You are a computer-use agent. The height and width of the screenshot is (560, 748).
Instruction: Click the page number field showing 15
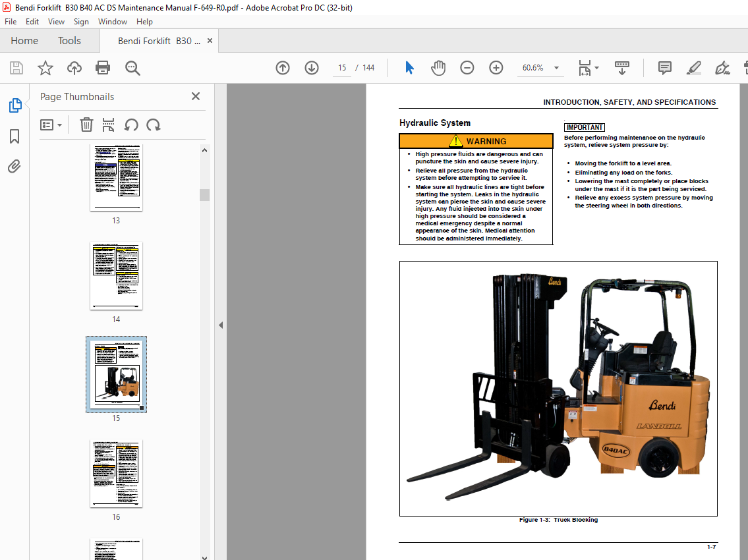[x=342, y=68]
